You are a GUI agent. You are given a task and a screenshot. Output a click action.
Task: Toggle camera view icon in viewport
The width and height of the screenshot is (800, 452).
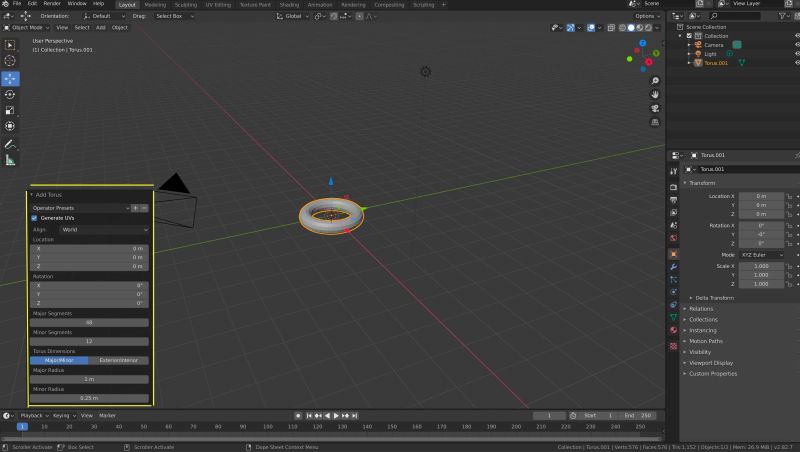[655, 109]
